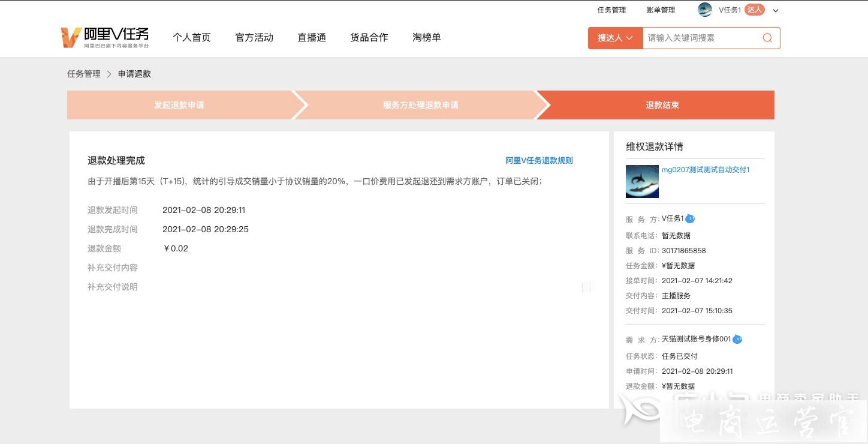
Task: Click the search magnifier icon
Action: click(767, 38)
